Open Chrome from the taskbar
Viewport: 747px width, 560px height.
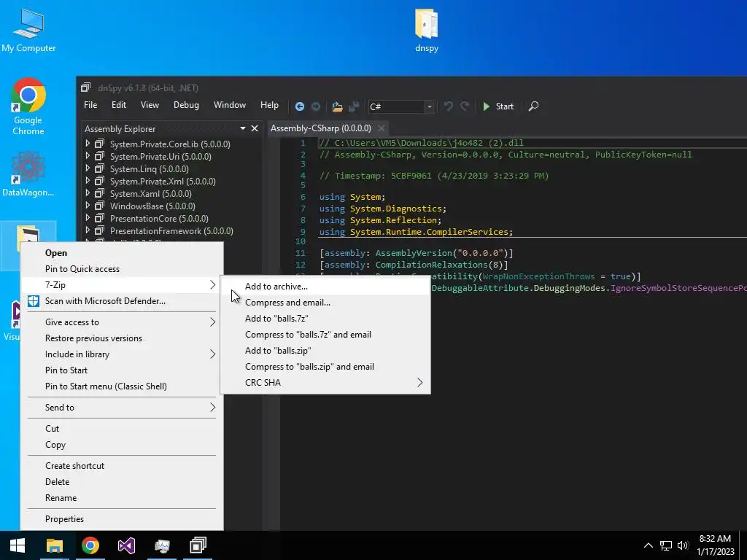click(90, 545)
